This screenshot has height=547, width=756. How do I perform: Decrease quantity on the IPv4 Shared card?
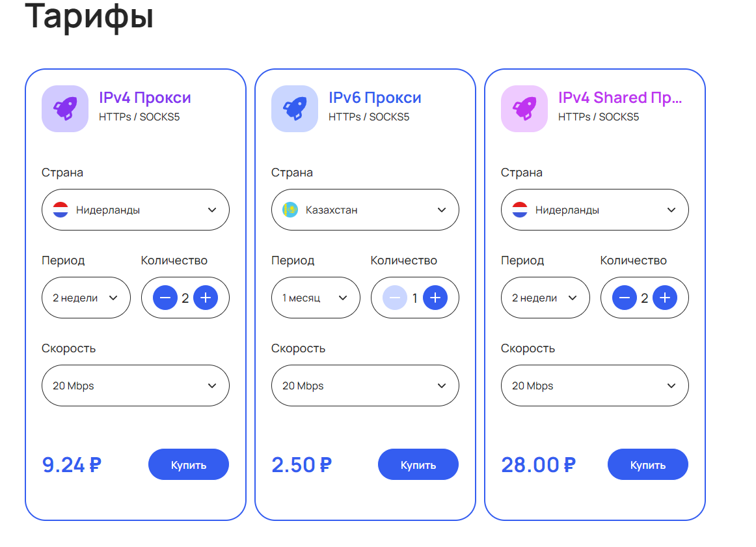click(625, 298)
